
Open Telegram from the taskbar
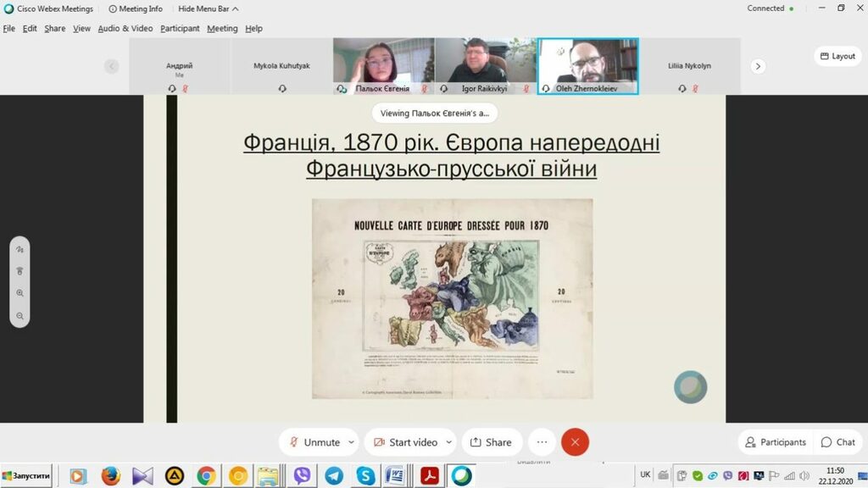tap(334, 476)
